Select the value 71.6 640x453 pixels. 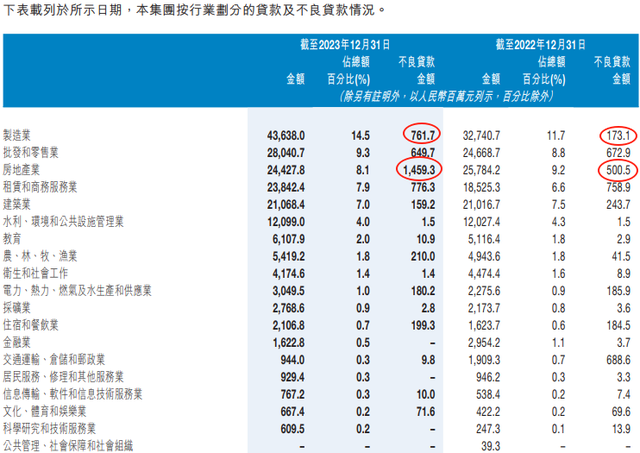tap(425, 411)
